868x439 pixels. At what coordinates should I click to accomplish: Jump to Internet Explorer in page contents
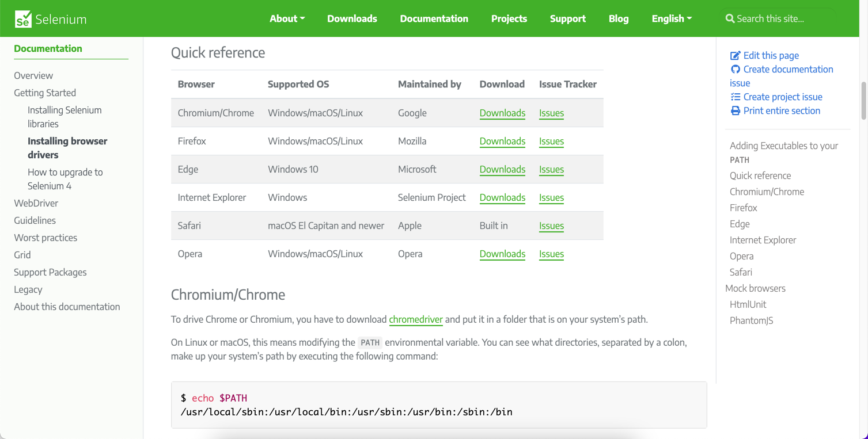tap(763, 240)
